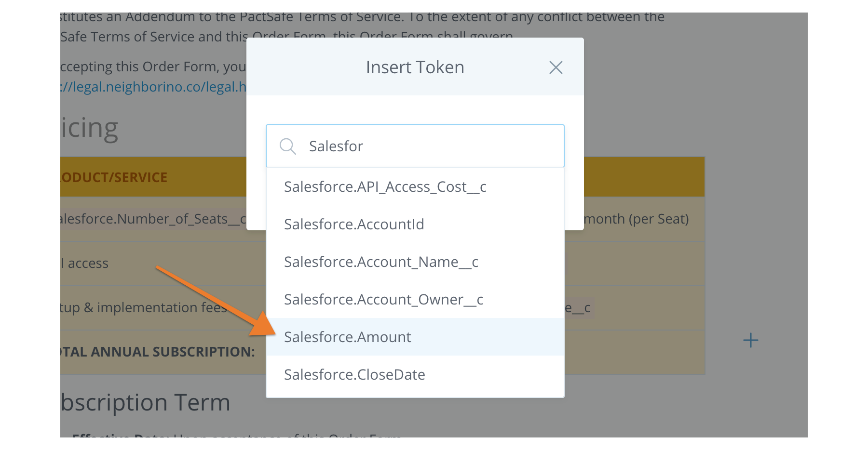
Task: Click the API access table row
Action: 84,263
